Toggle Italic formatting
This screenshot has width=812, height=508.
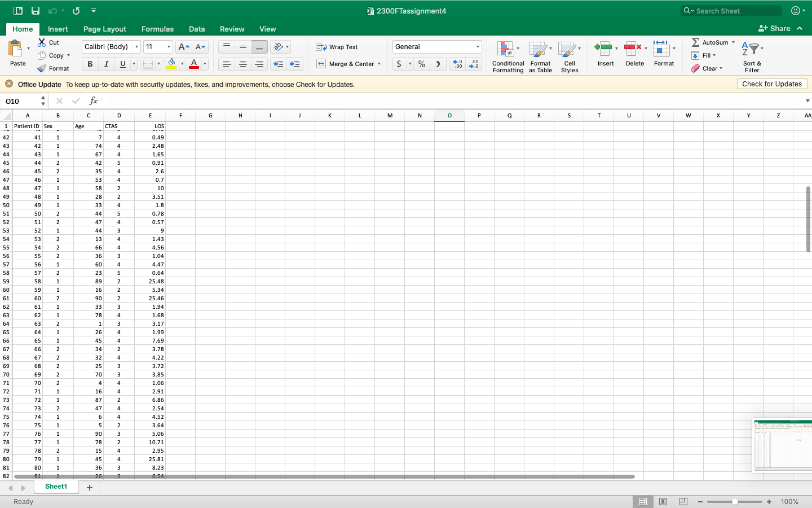pyautogui.click(x=106, y=64)
